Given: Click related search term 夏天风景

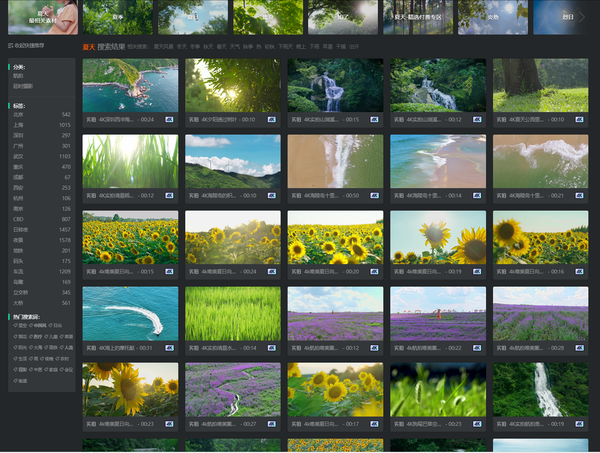Looking at the screenshot, I should tap(163, 47).
